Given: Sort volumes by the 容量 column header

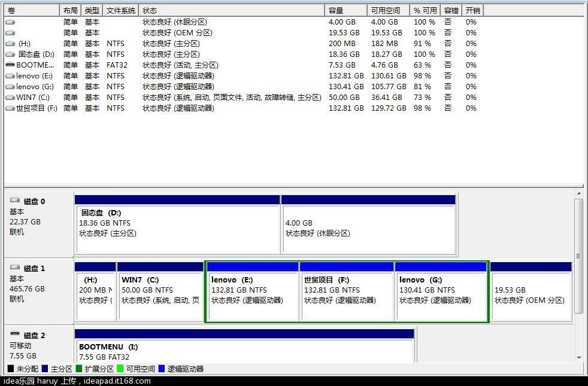Looking at the screenshot, I should point(345,11).
